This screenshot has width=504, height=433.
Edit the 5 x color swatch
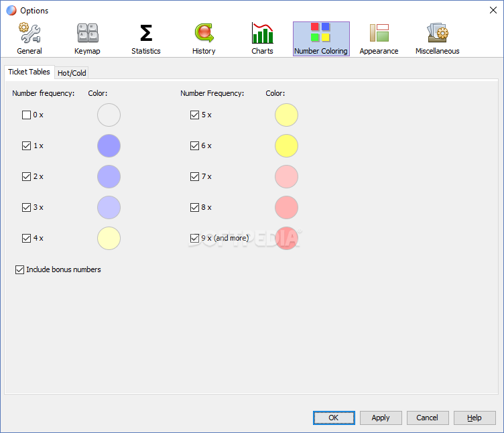(x=286, y=115)
